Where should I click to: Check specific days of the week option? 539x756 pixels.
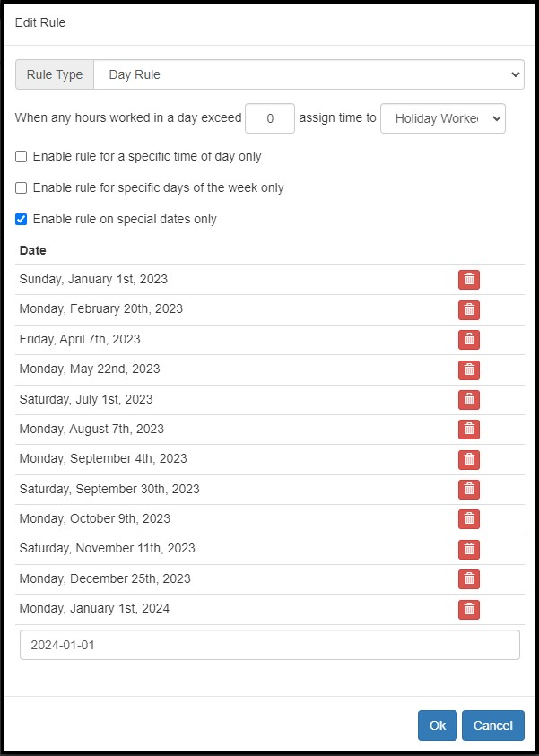pyautogui.click(x=21, y=187)
